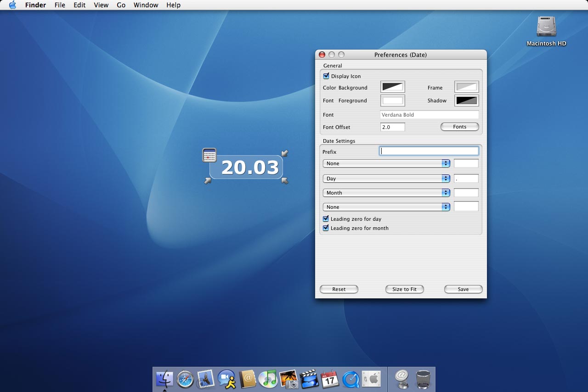Open Safari from the Dock
Image resolution: width=588 pixels, height=392 pixels.
185,379
